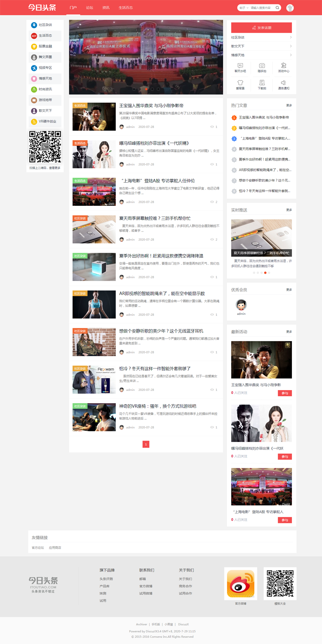Open the heart icon for 情感天地
322x644 pixels.
[34, 79]
